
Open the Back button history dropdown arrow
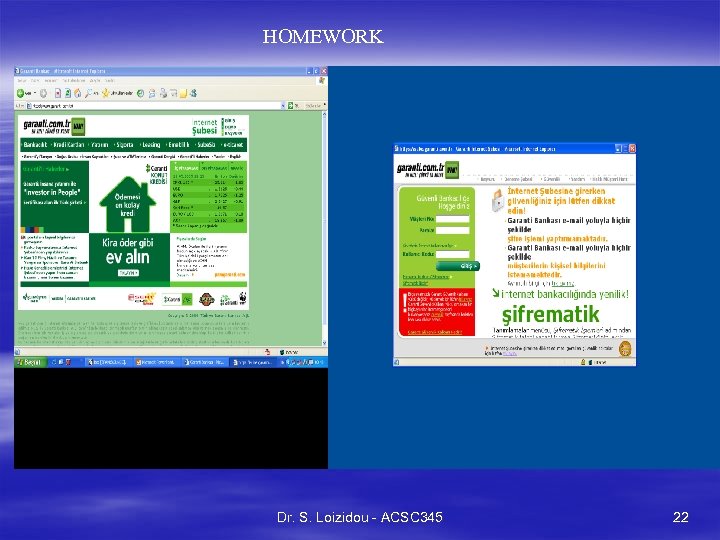coord(35,93)
